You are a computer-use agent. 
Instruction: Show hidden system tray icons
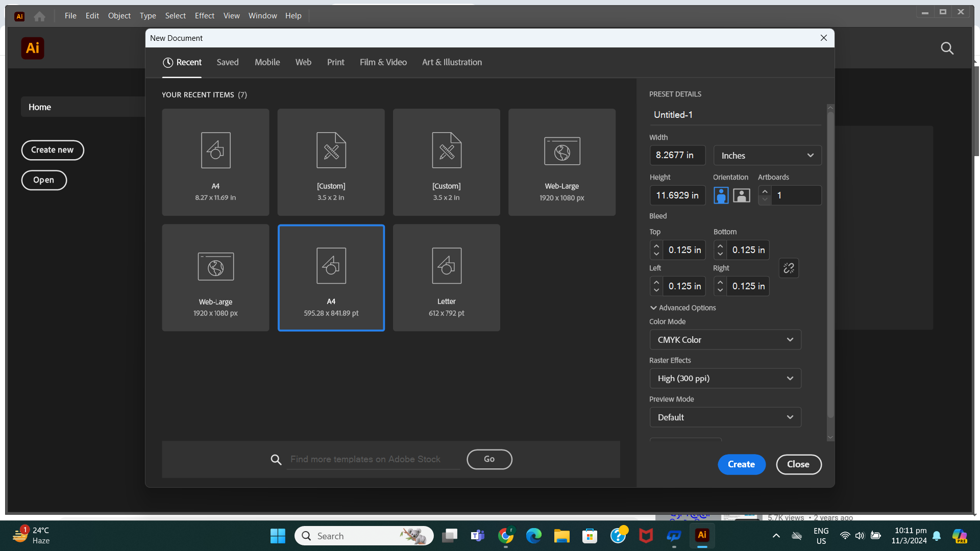coord(776,536)
